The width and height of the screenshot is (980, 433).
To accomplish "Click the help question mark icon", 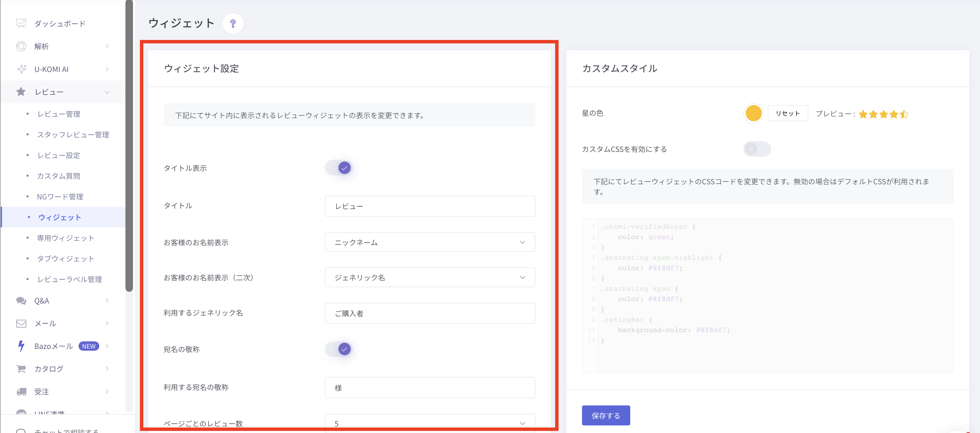I will 233,23.
